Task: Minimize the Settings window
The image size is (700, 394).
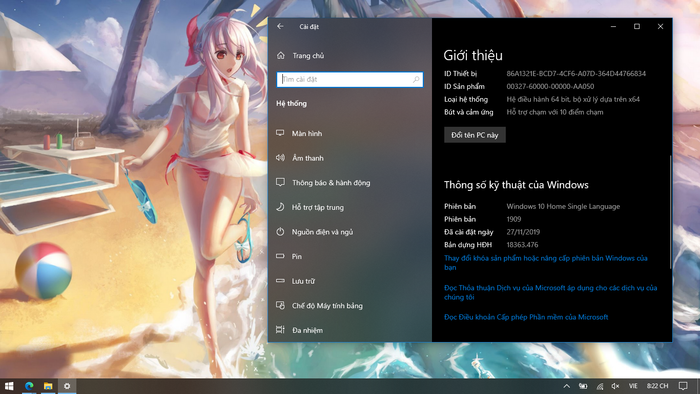Action: [x=613, y=26]
